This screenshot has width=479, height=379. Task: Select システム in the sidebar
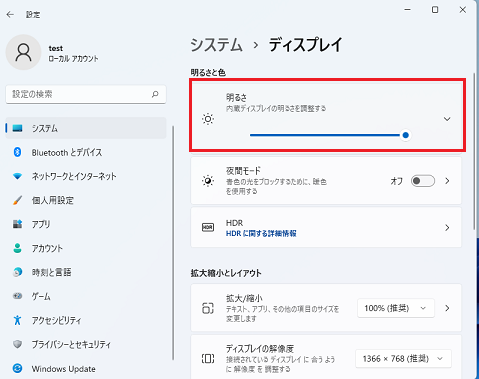86,128
